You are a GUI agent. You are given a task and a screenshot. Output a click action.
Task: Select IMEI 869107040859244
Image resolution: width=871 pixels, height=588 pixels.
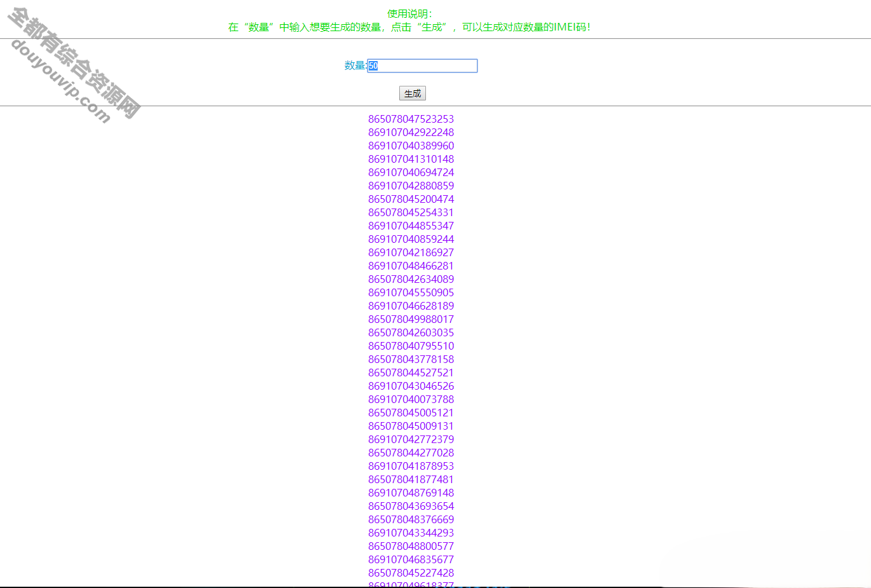pyautogui.click(x=411, y=239)
